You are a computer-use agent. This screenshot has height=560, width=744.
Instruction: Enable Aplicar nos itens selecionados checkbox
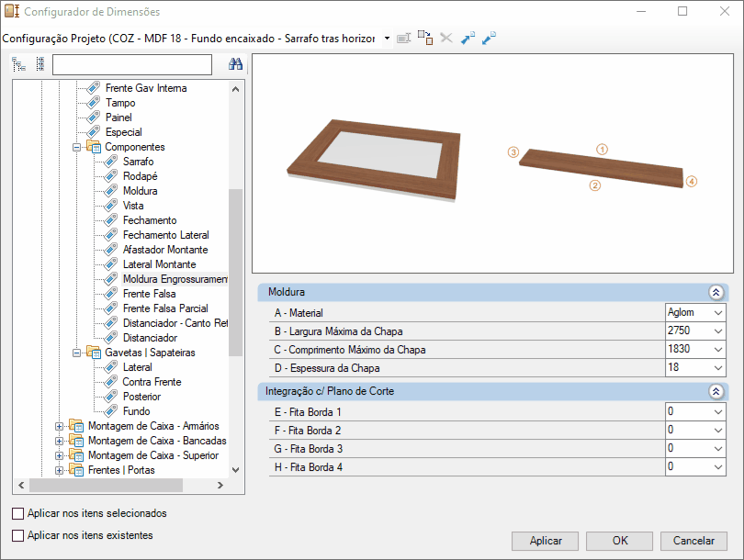coord(18,513)
